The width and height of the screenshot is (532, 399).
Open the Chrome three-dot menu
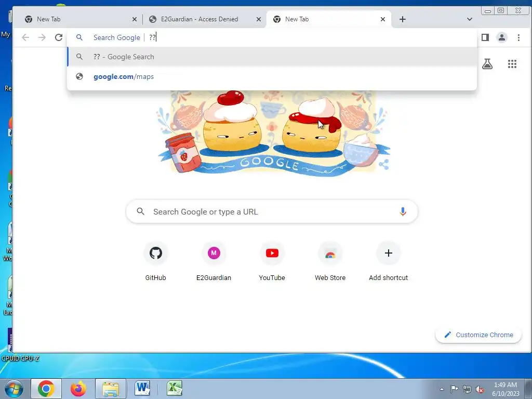pyautogui.click(x=518, y=37)
